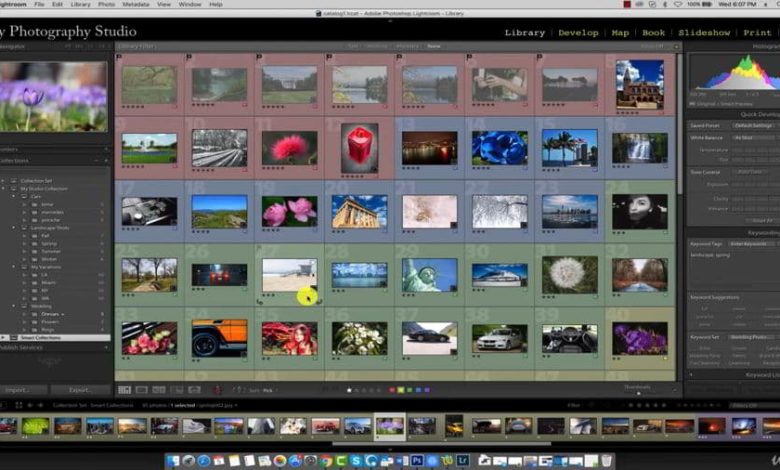Click plus icon on Publish Services panel

click(x=106, y=347)
